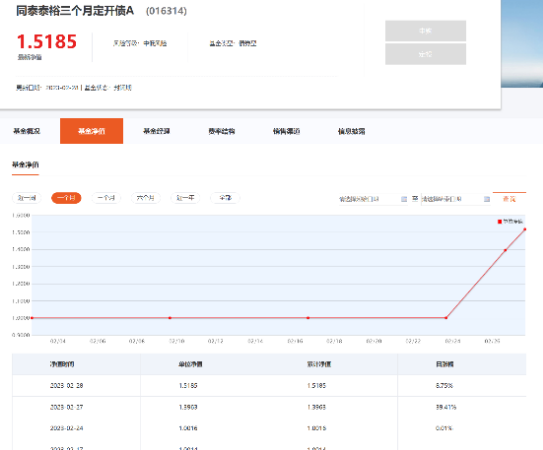
Task: Click the 日涨幅 column header
Action: (445, 364)
